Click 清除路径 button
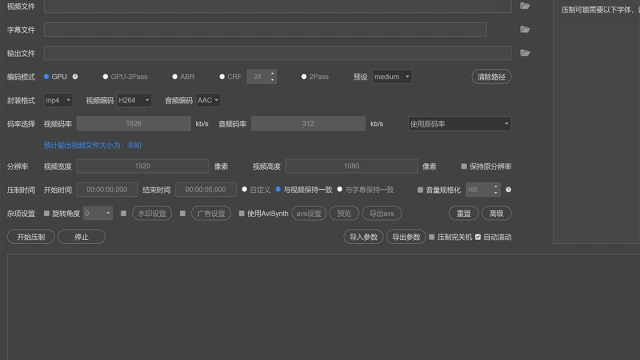Screen dimensions: 640x360 [x=491, y=77]
